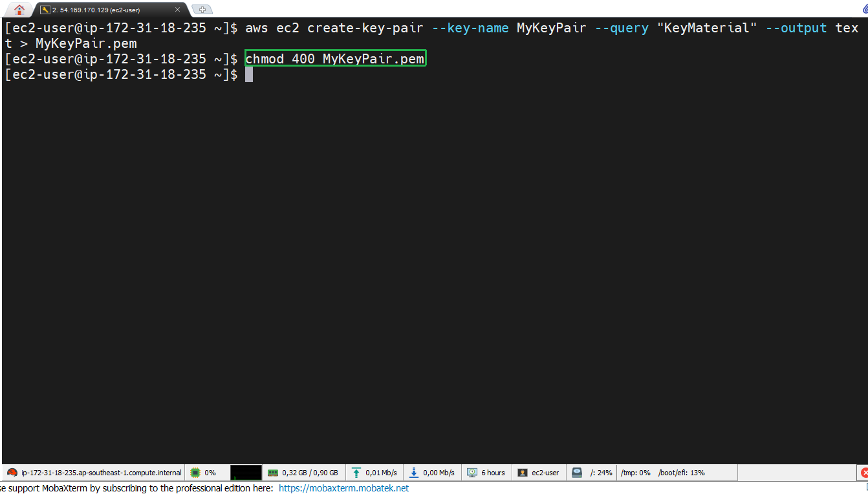Click the disk drive icon in status bar
The width and height of the screenshot is (868, 494).
577,473
